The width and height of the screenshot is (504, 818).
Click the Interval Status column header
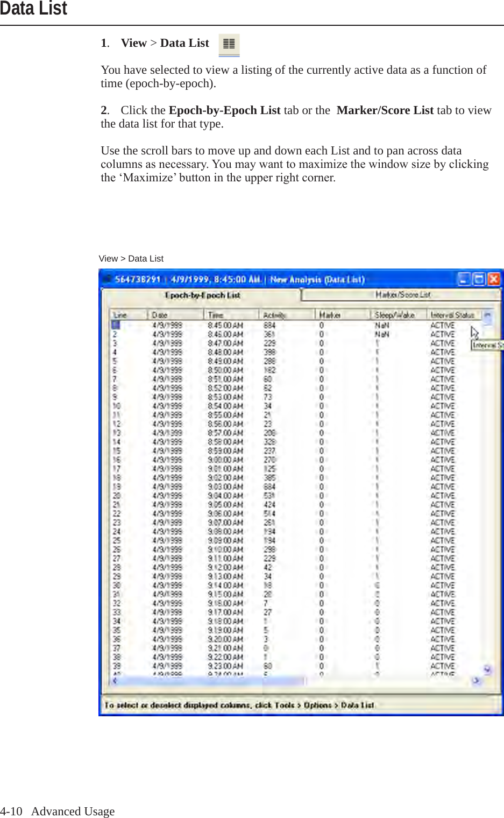pos(455,315)
